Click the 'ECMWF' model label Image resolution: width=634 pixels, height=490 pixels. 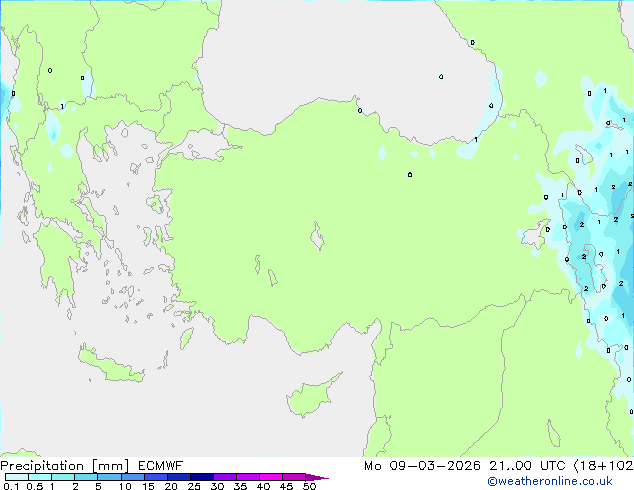[x=161, y=466]
